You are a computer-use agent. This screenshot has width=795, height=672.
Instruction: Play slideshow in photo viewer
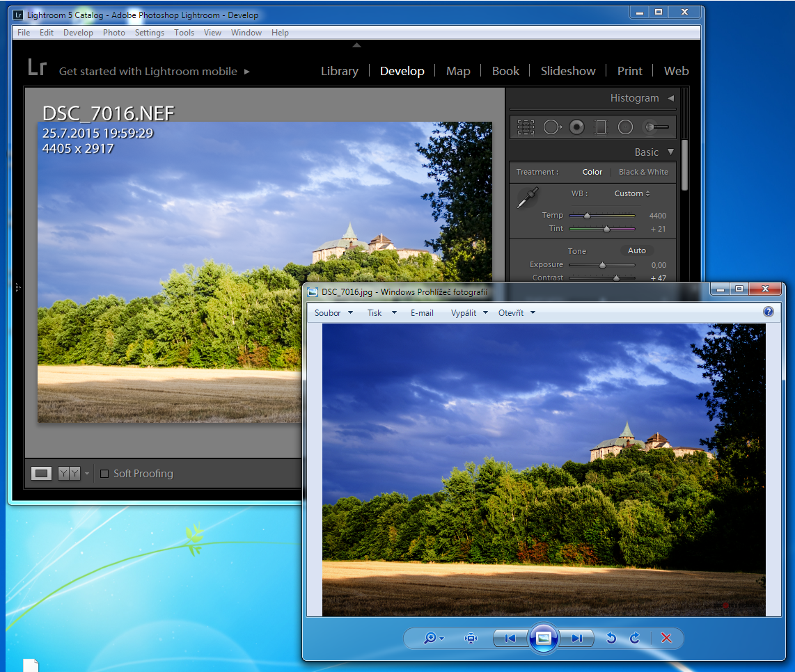pyautogui.click(x=544, y=638)
